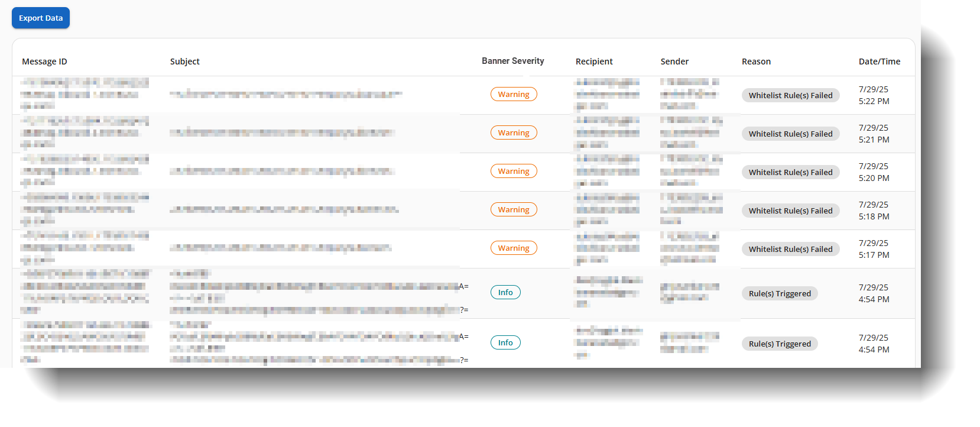Select the 7/29/25 5:22 PM timestamp

coord(874,95)
